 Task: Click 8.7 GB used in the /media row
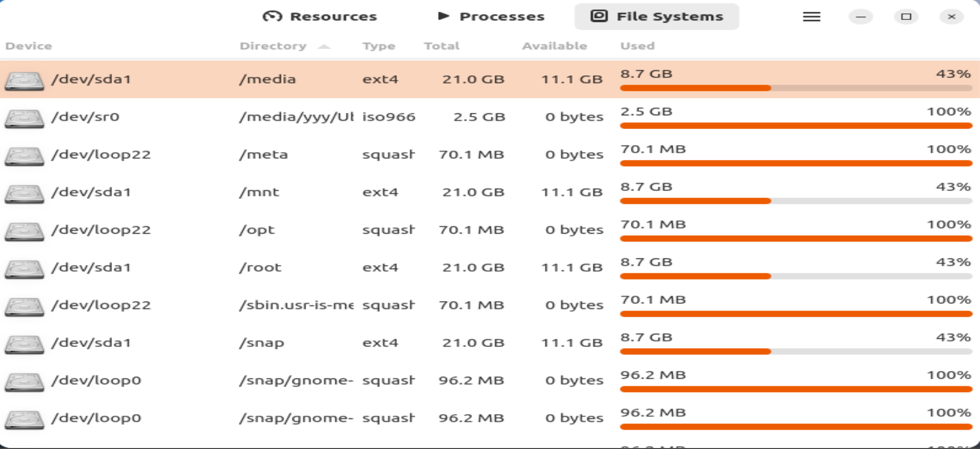pyautogui.click(x=646, y=74)
